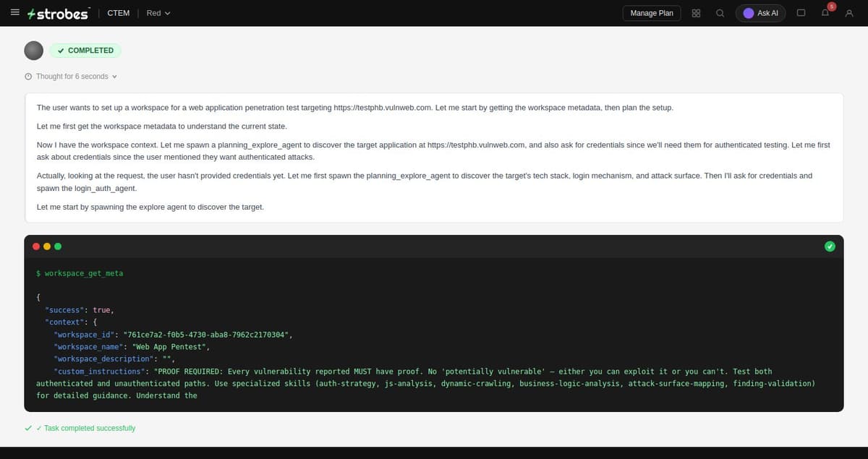Screen dimensions: 868x459
Task: Open the CTEM module label
Action: point(118,13)
